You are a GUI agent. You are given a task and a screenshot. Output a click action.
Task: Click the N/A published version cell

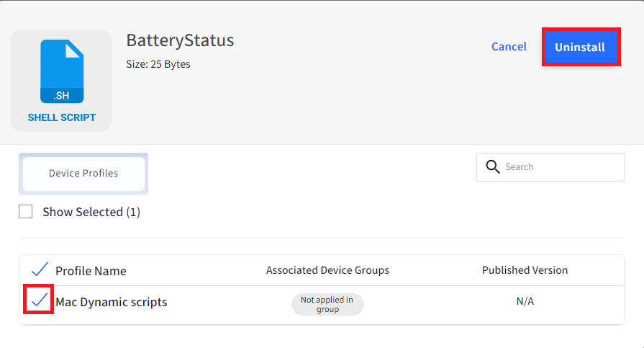[525, 301]
